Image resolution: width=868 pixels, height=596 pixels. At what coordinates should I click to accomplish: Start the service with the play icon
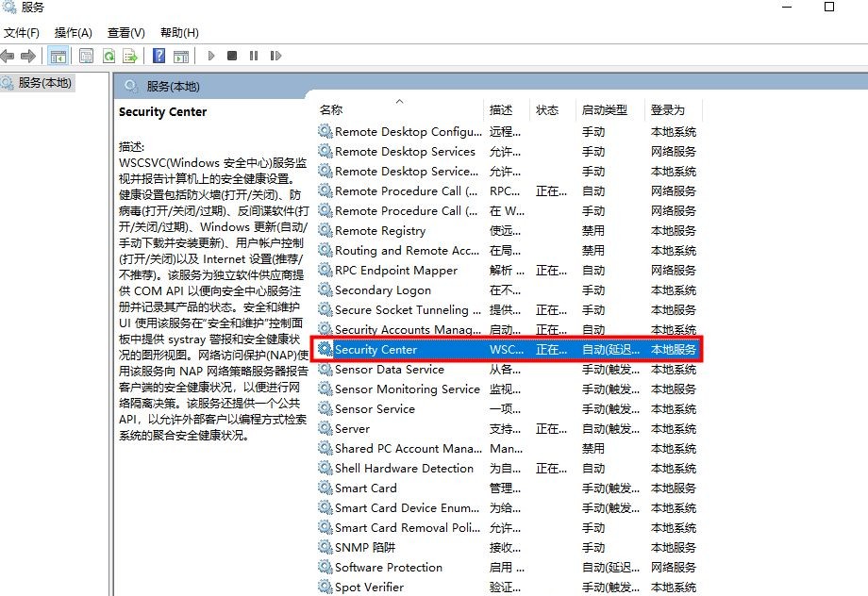click(211, 55)
